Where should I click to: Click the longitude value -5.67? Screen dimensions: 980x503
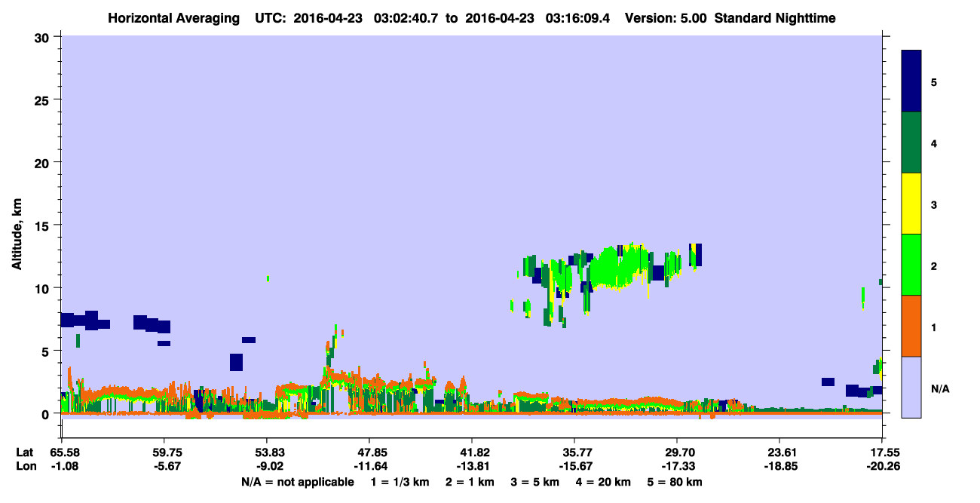(164, 466)
